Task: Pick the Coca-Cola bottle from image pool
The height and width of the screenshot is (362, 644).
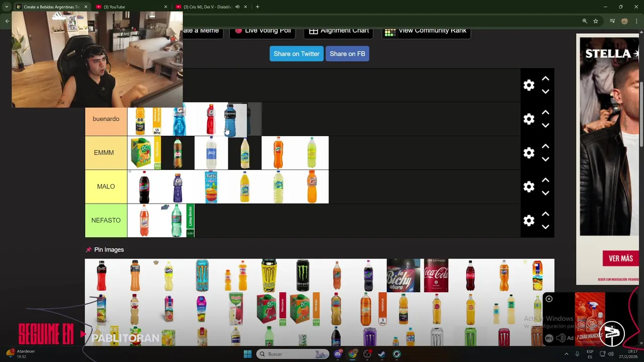Action: (470, 276)
